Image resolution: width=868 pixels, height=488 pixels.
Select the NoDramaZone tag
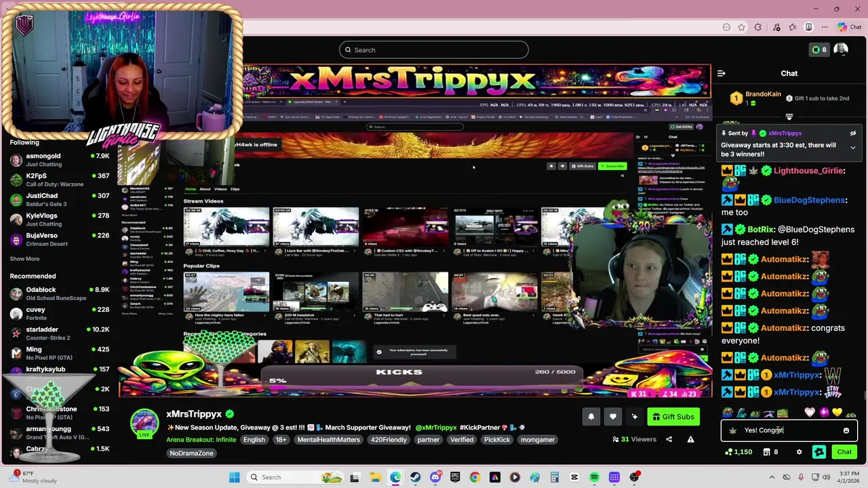191,453
